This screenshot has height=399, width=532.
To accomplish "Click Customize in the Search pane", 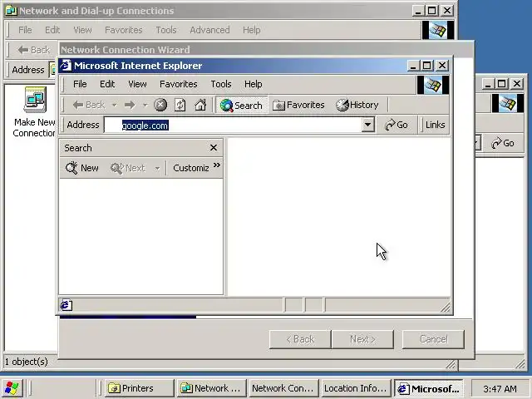I will click(190, 168).
